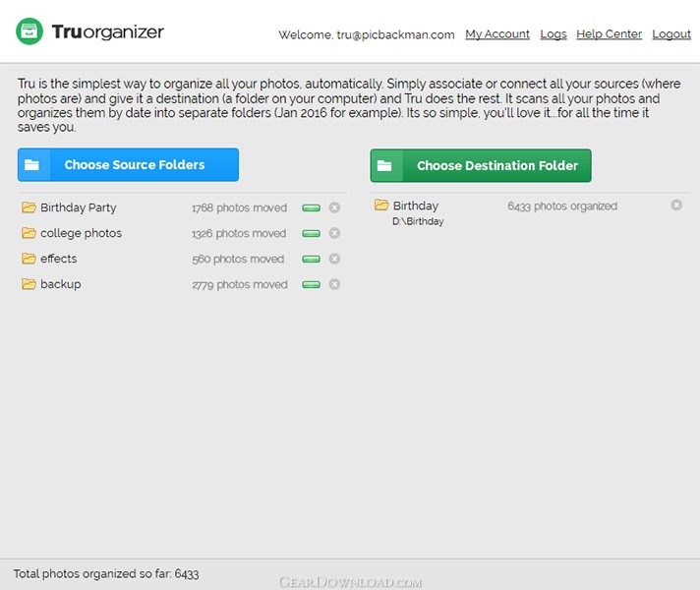Open the Logs link
700x590 pixels.
coord(554,34)
